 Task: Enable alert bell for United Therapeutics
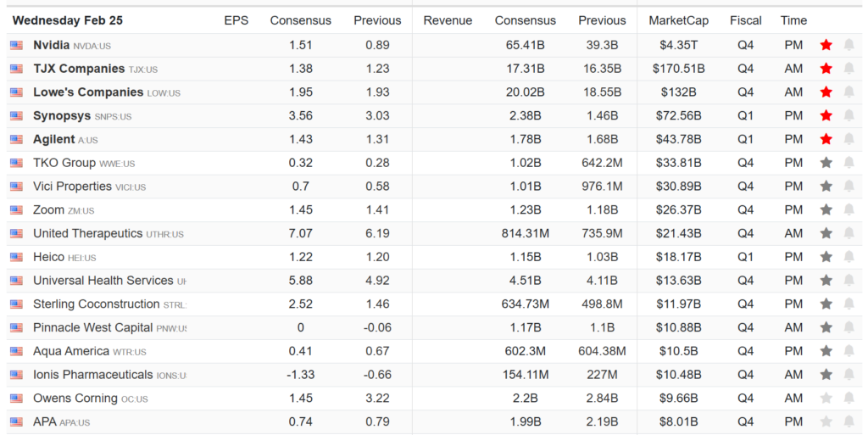(849, 233)
